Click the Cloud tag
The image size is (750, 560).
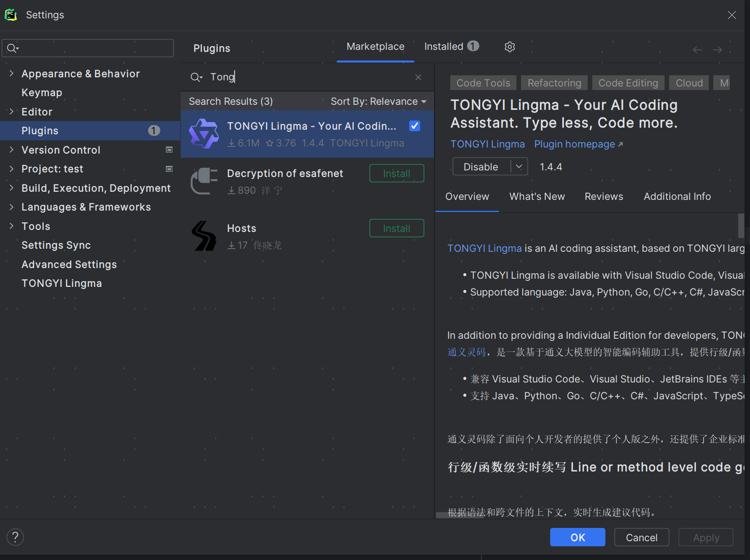coord(689,83)
